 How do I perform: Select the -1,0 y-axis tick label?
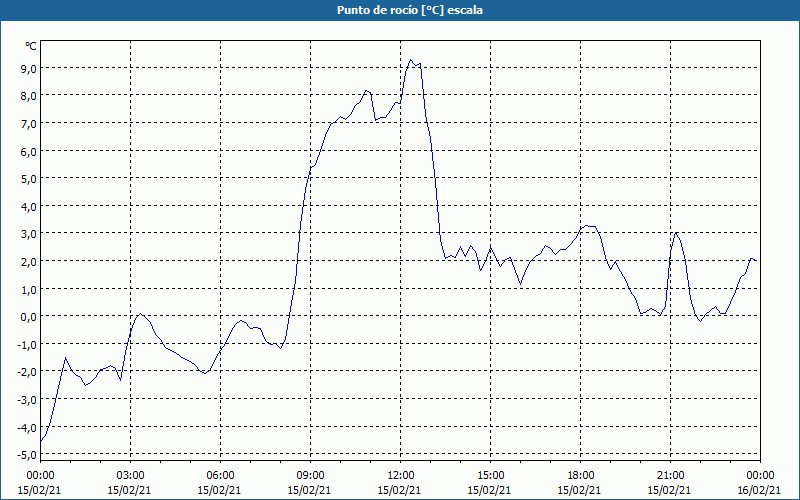point(27,344)
